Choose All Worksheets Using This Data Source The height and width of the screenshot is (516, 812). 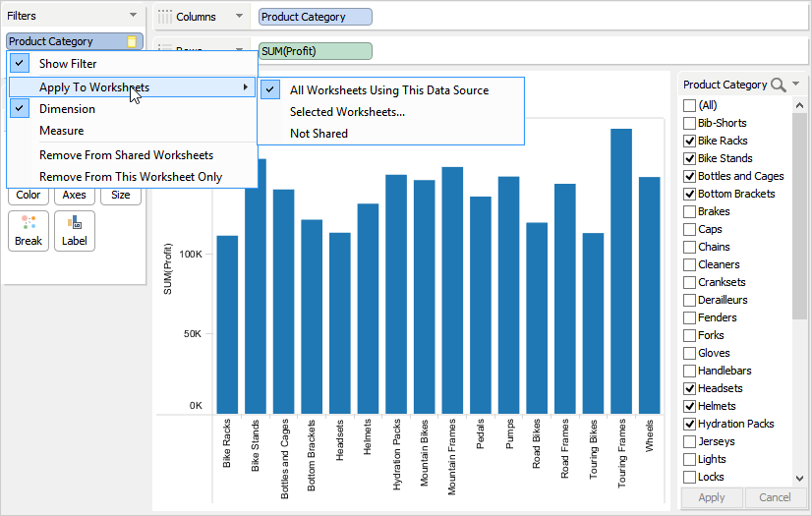coord(391,90)
